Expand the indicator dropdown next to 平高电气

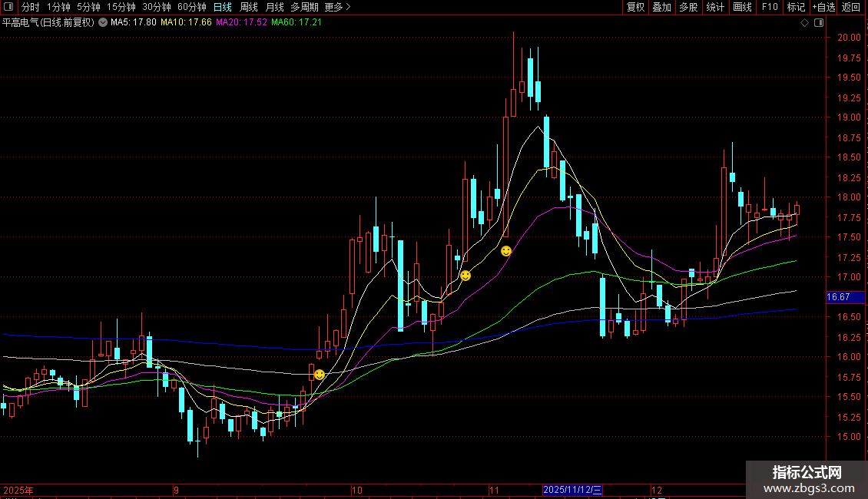[x=103, y=23]
